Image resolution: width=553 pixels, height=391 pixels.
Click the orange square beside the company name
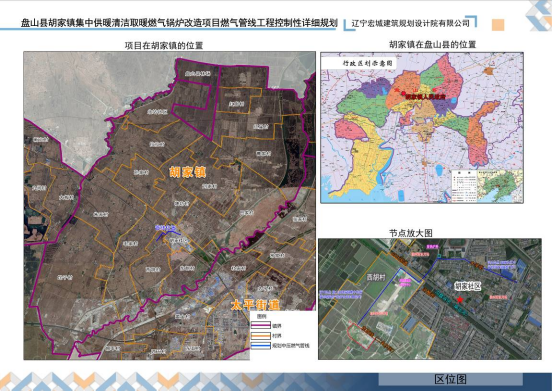coord(498,25)
